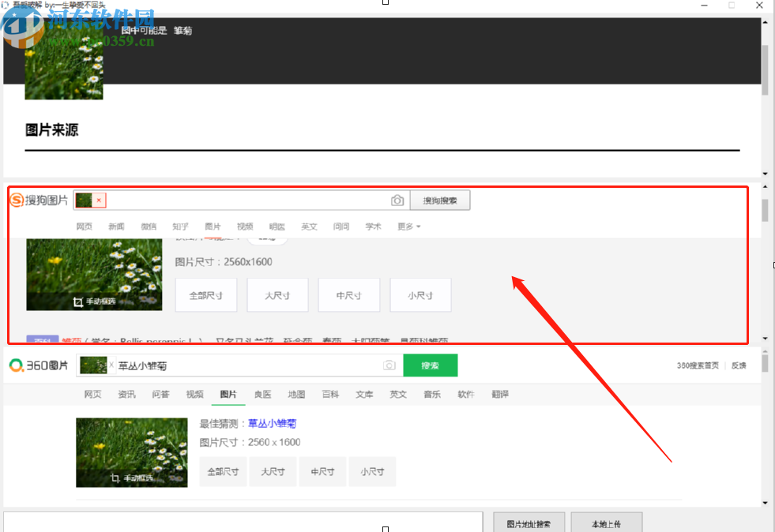Click the daisy thumbnail in the top dark banner

(64, 62)
